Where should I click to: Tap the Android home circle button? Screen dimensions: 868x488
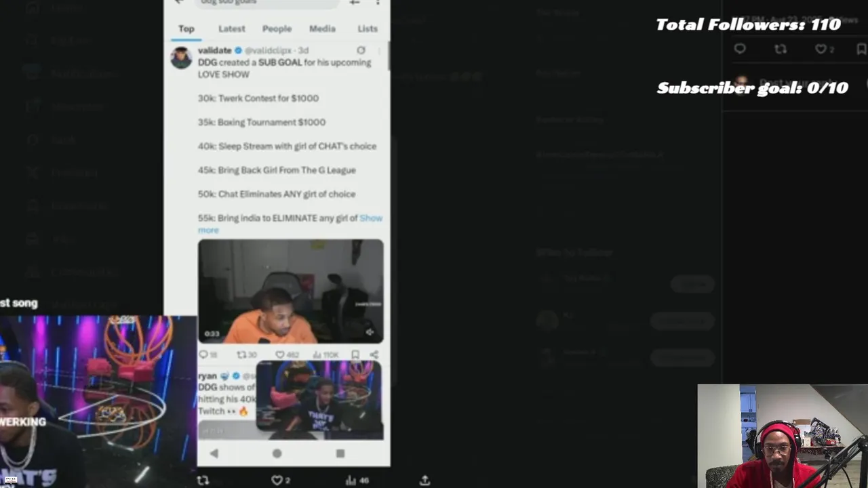277,453
